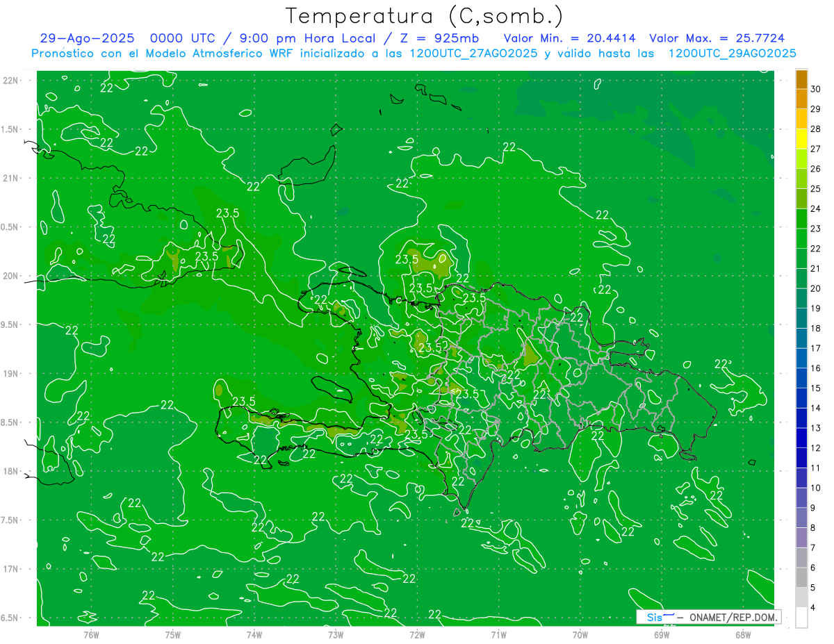The width and height of the screenshot is (834, 644).
Task: Click the white color bar segment below 4
Action: [x=801, y=617]
